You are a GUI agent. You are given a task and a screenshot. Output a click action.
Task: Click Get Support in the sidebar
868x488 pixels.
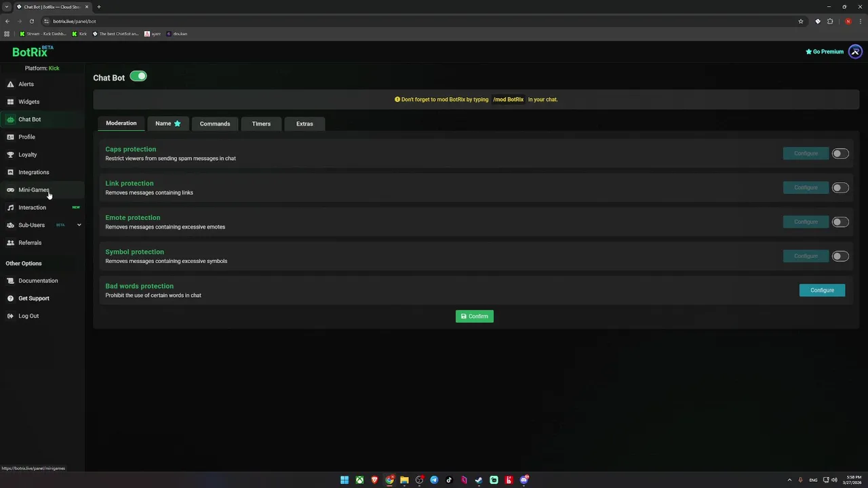click(x=33, y=298)
